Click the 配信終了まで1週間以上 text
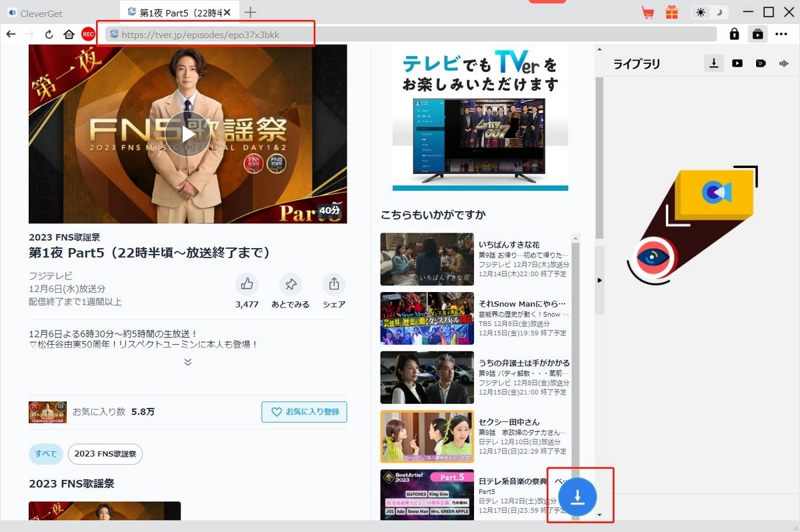The image size is (800, 532). click(75, 302)
